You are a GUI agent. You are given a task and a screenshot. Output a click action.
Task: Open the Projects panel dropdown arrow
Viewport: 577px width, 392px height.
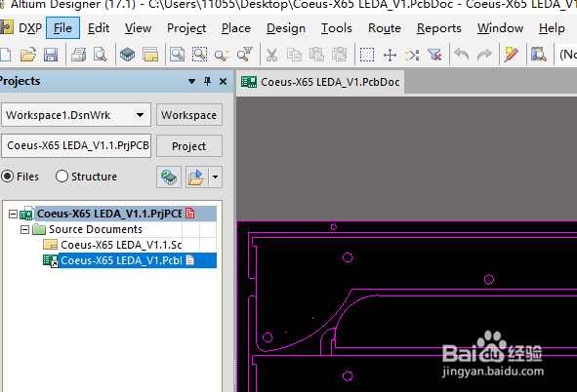click(x=191, y=81)
